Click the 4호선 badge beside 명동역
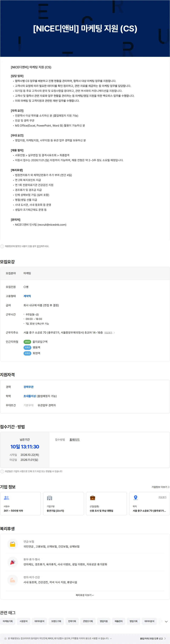 [27, 348]
